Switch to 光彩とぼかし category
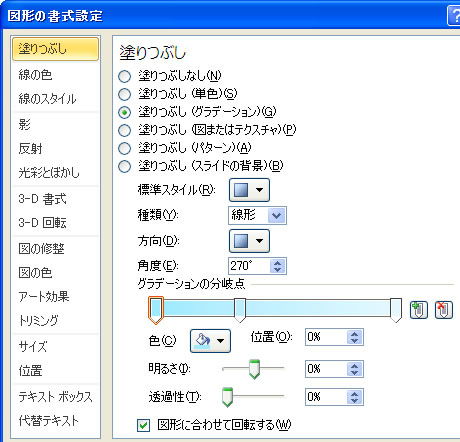460x442 pixels. 49,172
